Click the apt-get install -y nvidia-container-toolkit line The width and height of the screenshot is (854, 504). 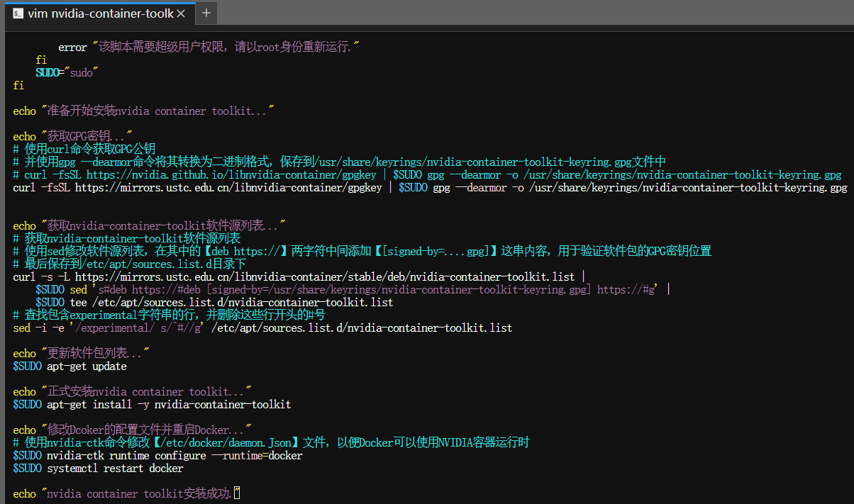[152, 405]
